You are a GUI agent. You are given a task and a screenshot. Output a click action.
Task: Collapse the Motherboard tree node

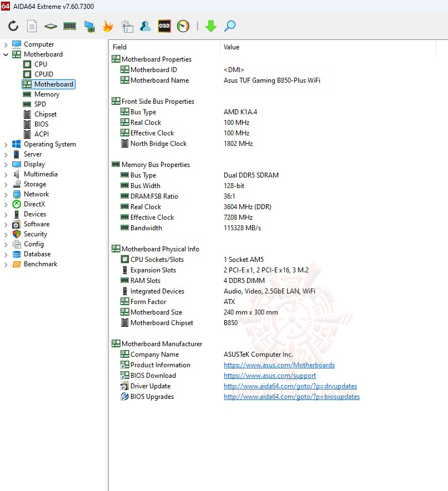point(6,54)
